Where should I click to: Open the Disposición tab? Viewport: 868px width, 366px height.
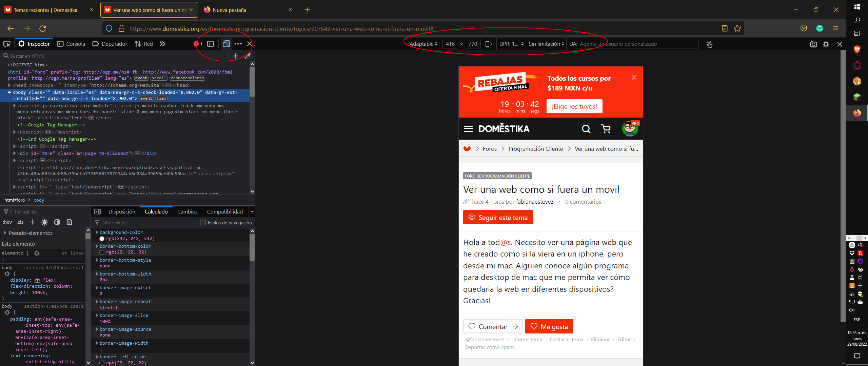pyautogui.click(x=122, y=211)
